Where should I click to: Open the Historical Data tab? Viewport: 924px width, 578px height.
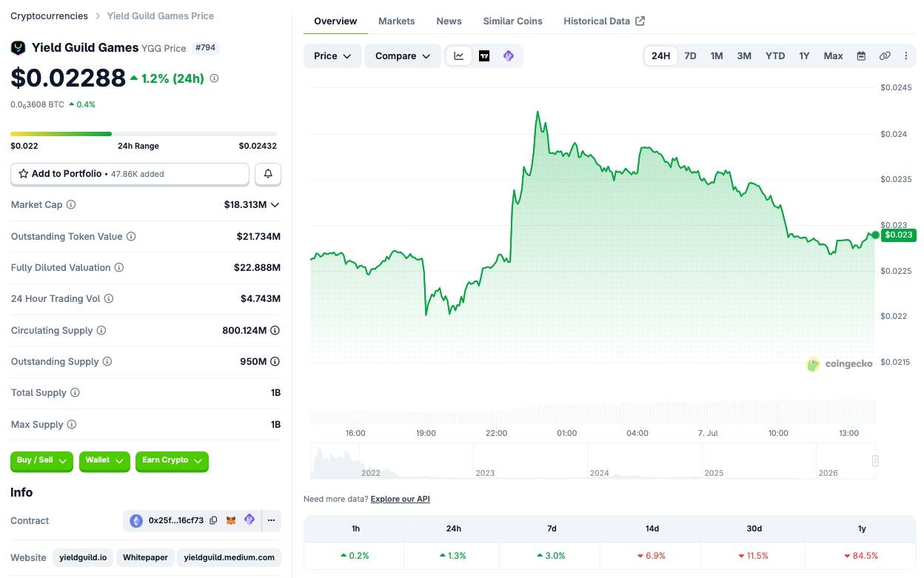pos(604,21)
